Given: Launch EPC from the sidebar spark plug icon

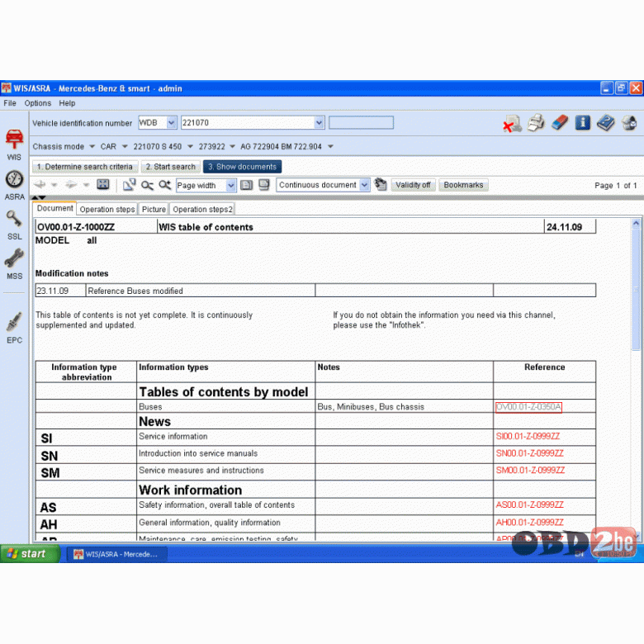Looking at the screenshot, I should [x=14, y=328].
